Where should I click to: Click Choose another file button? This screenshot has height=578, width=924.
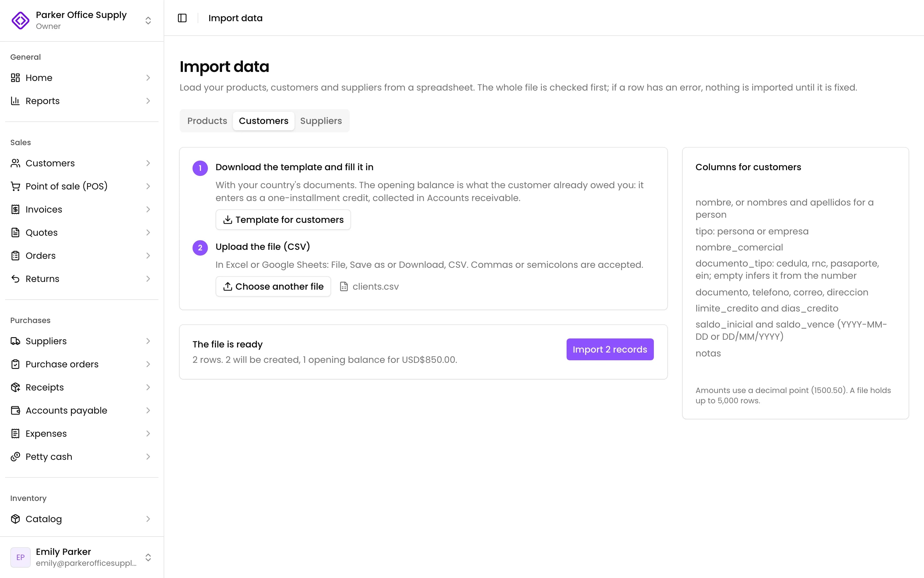click(x=273, y=286)
